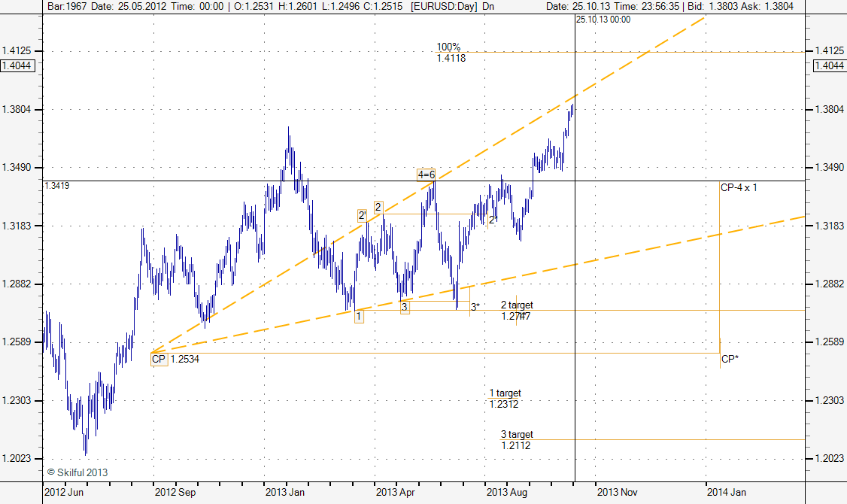Image resolution: width=847 pixels, height=504 pixels.
Task: Click the boxed point 3 label
Action: click(x=405, y=307)
